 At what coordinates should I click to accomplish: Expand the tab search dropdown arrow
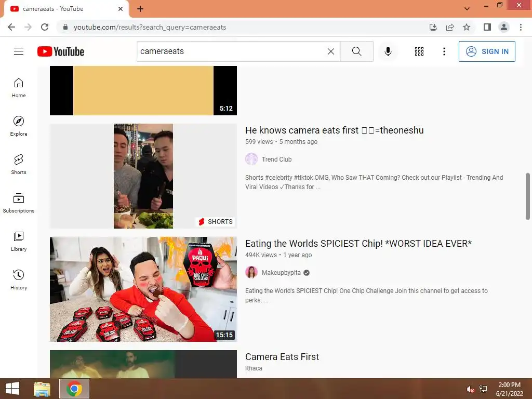click(x=467, y=9)
